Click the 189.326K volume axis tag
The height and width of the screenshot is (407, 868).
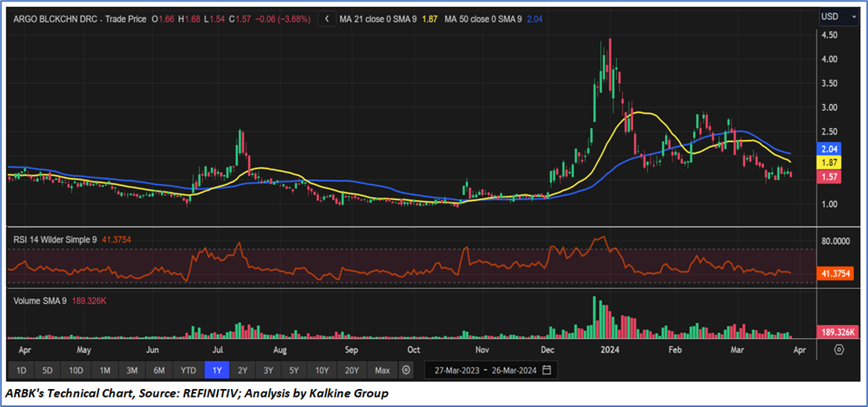(x=837, y=332)
